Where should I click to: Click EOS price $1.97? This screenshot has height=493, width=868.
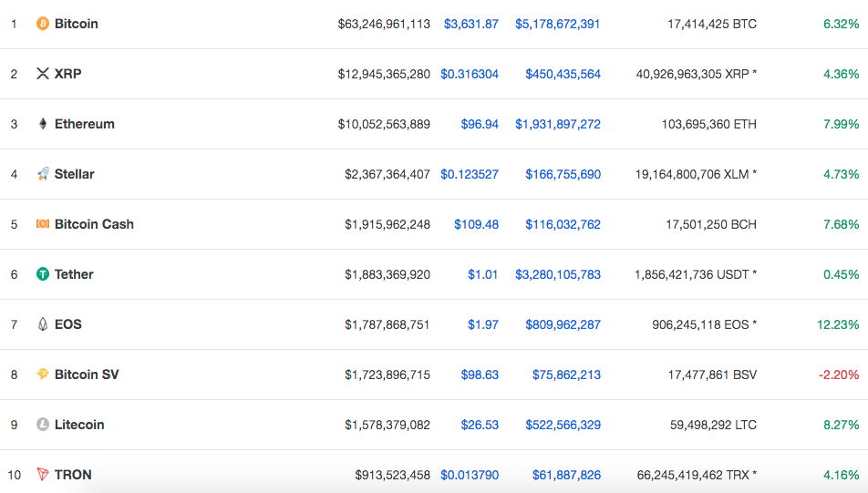tap(483, 324)
